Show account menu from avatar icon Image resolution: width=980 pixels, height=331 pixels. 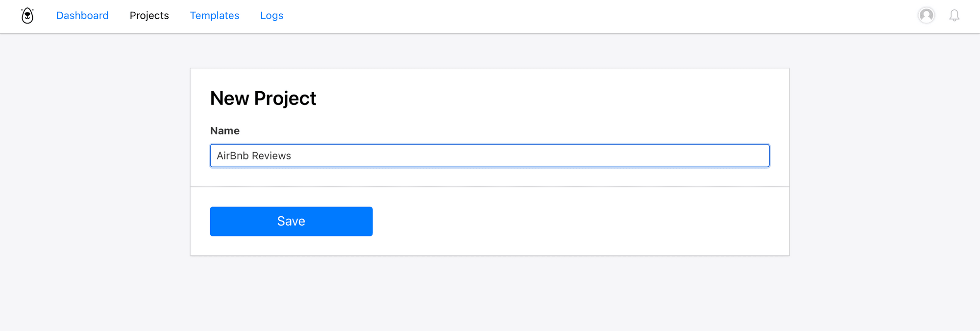click(x=926, y=16)
